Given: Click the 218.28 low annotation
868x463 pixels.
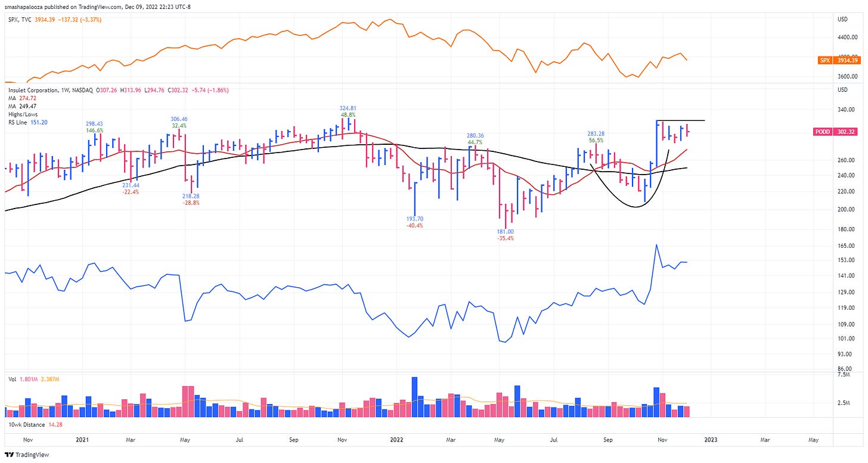Looking at the screenshot, I should [191, 196].
